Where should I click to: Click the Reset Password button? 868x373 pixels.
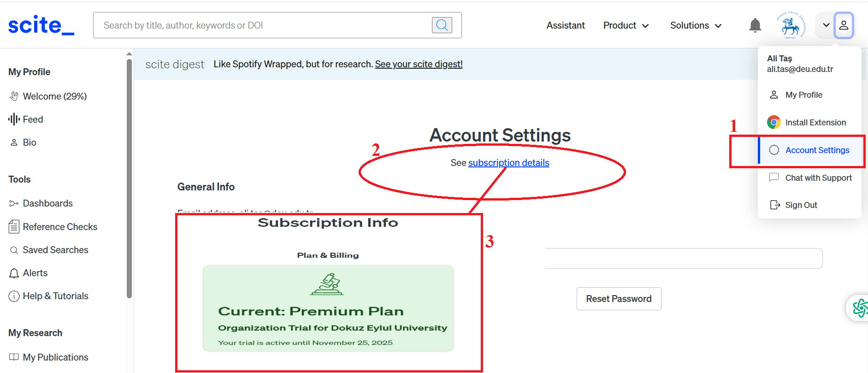619,299
